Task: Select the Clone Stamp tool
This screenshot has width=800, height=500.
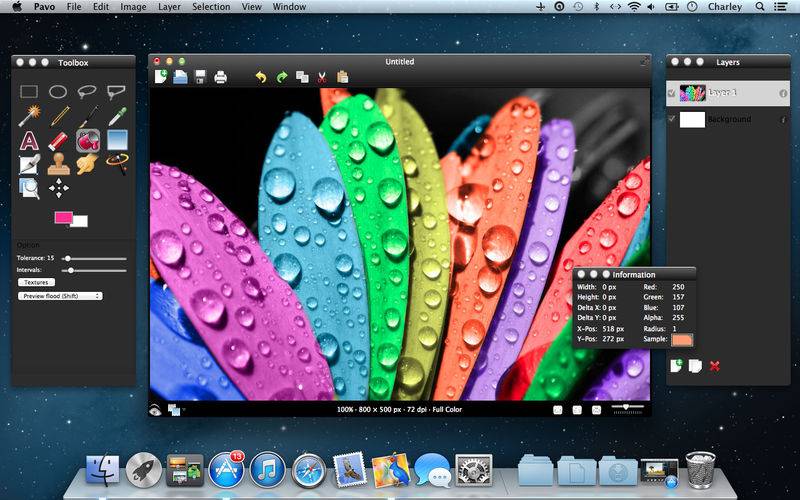Action: point(59,164)
